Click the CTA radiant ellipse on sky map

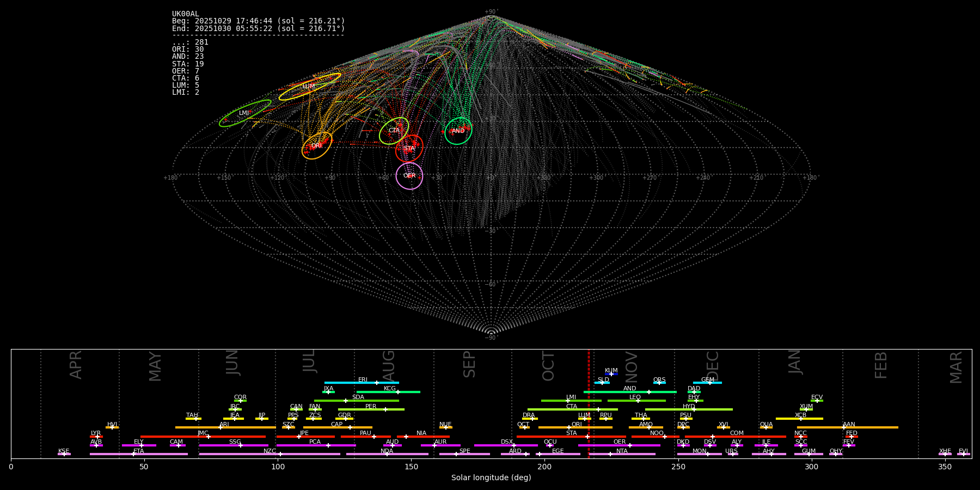click(394, 131)
